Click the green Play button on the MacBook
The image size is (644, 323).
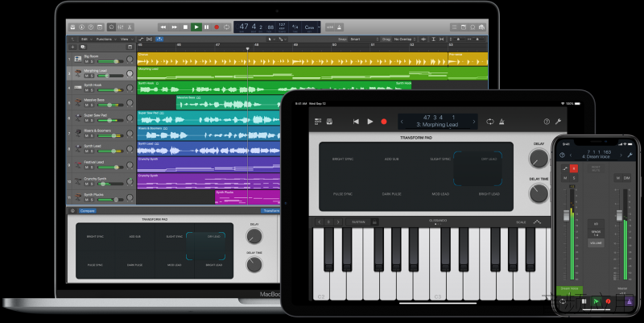pos(196,27)
